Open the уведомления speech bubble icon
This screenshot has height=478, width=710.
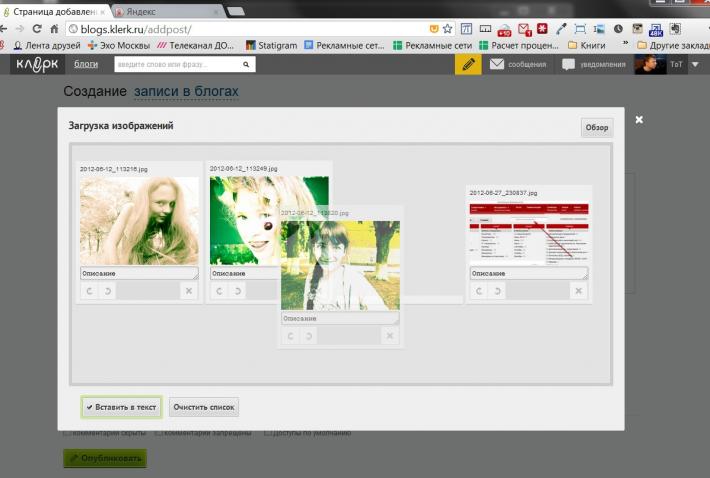[x=568, y=64]
